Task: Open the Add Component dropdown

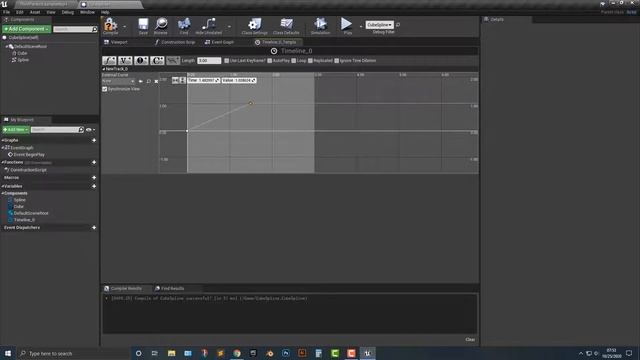Action: (x=27, y=29)
